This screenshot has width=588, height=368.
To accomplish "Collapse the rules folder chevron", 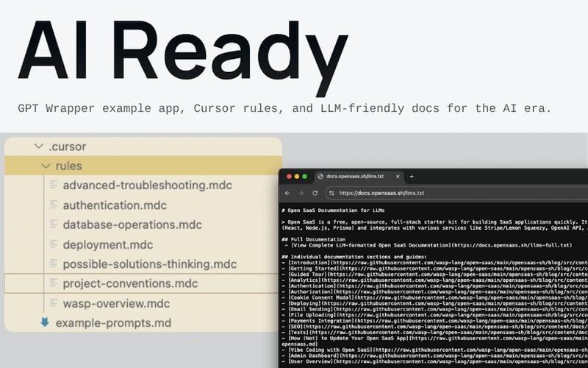I will tap(46, 166).
